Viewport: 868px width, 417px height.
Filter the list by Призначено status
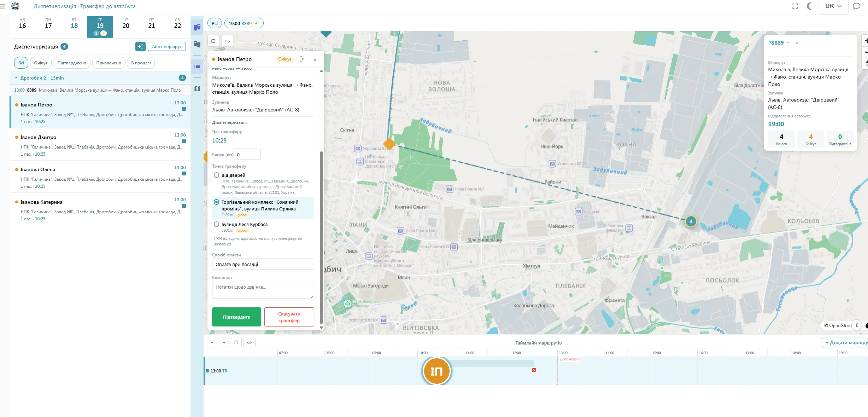click(109, 63)
